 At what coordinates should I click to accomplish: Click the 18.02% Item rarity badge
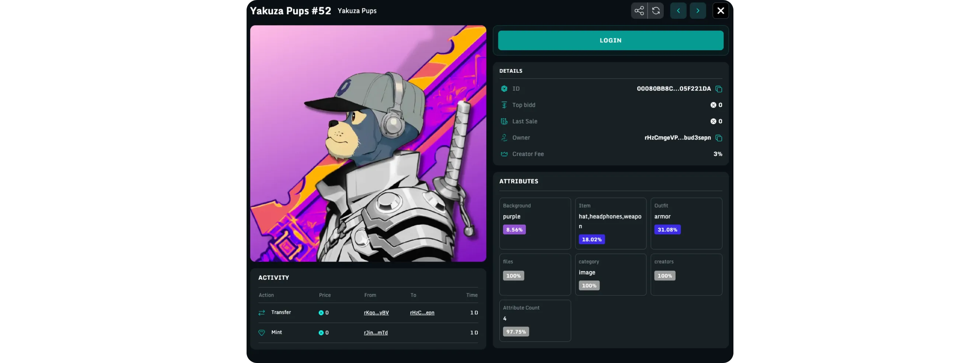[591, 239]
